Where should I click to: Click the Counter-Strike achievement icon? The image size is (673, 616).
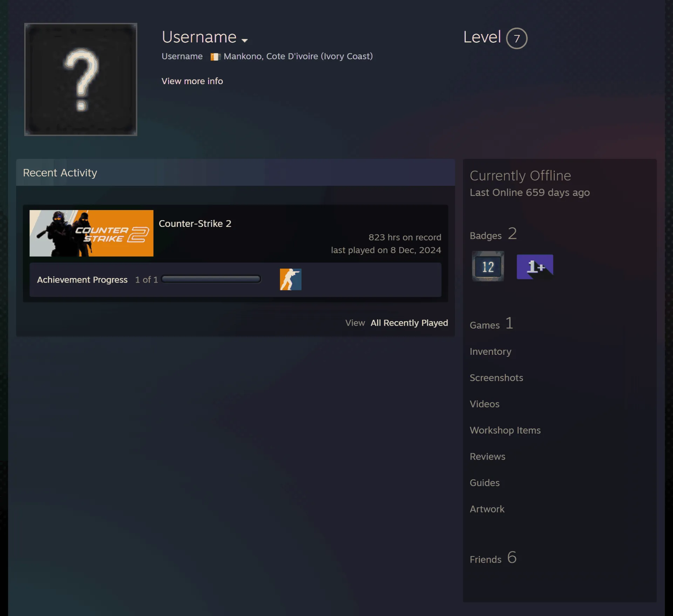[291, 279]
